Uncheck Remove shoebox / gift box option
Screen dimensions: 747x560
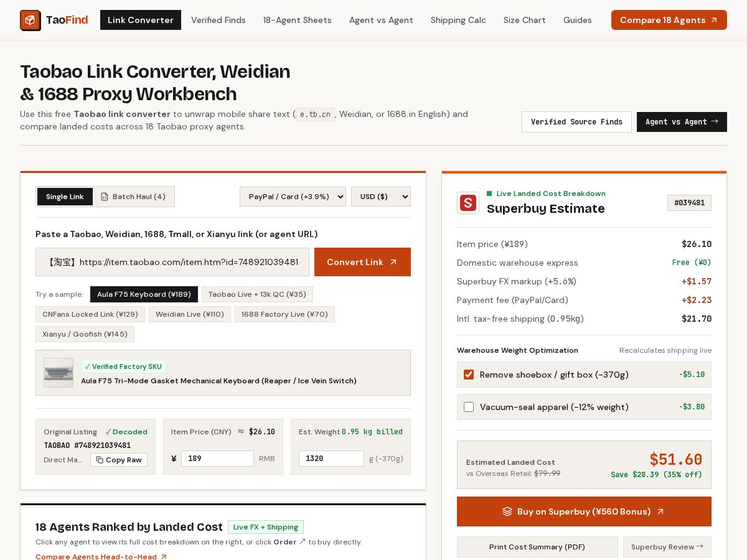pyautogui.click(x=469, y=375)
